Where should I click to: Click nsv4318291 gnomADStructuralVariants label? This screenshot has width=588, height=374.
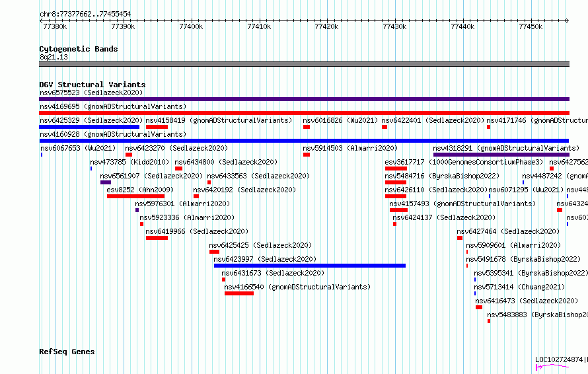tap(506, 148)
